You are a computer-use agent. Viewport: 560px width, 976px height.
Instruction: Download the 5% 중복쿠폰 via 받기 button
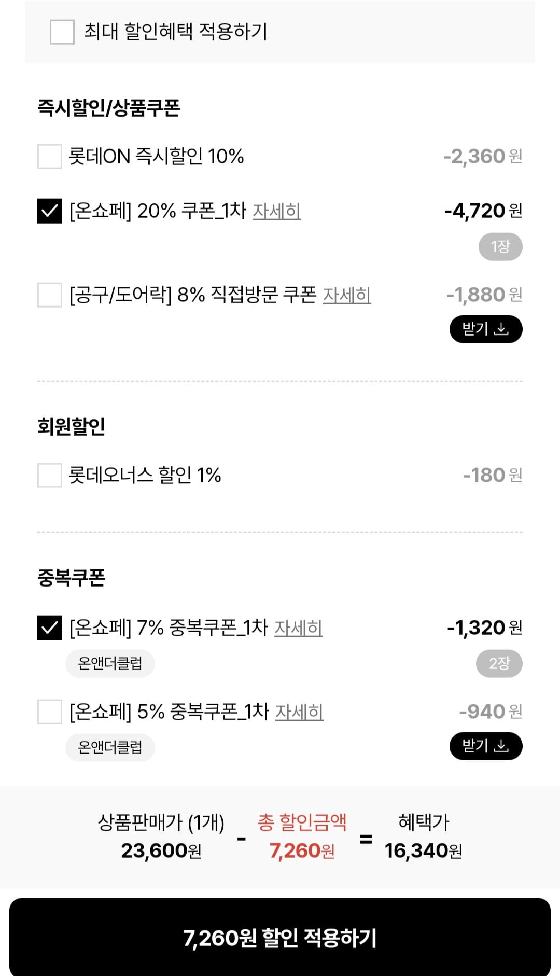tap(476, 746)
